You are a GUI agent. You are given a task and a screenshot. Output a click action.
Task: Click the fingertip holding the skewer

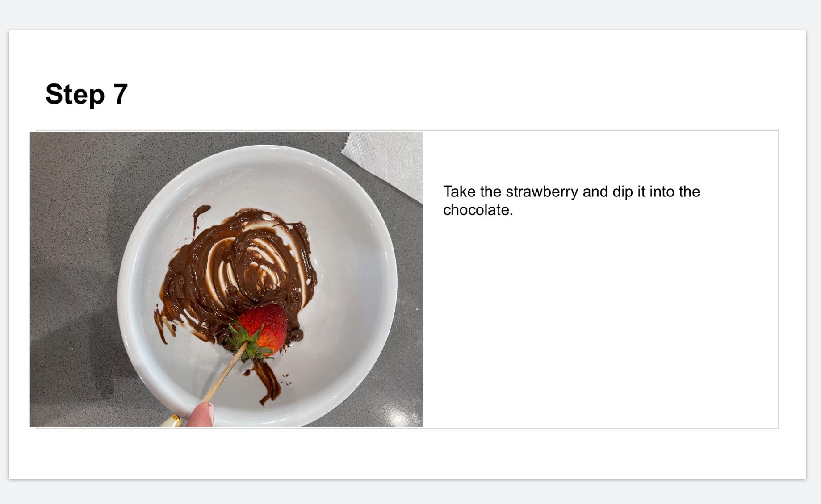[x=200, y=415]
